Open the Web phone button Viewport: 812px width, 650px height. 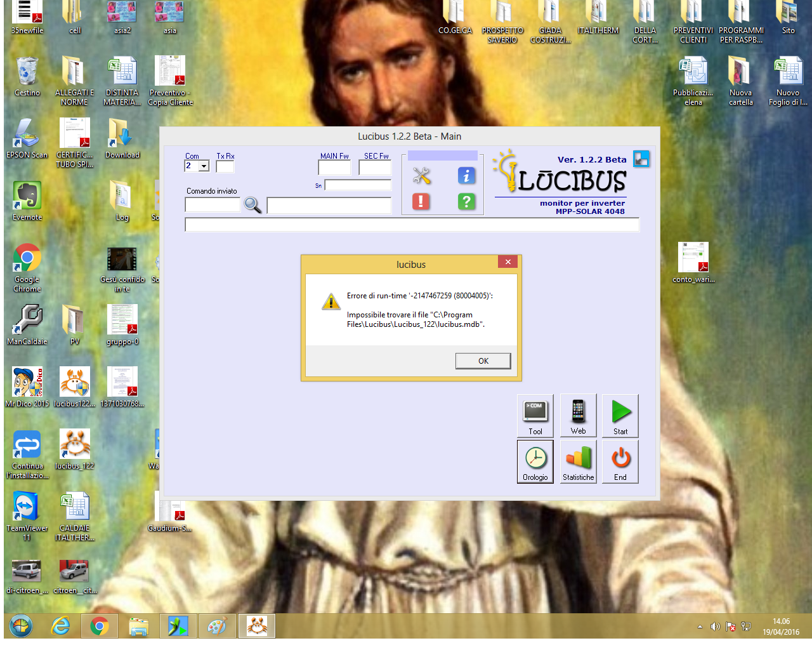pyautogui.click(x=578, y=416)
